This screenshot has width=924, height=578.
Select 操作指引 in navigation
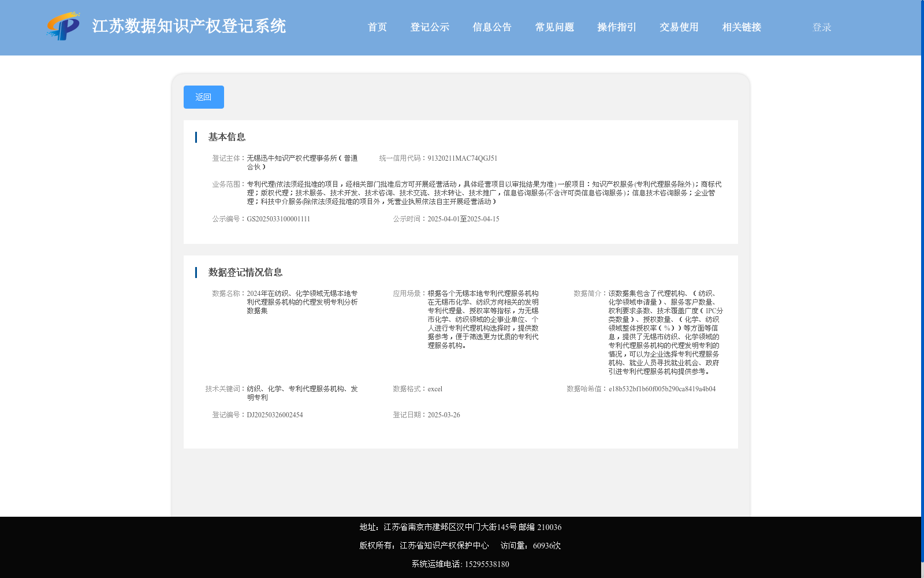(x=617, y=27)
